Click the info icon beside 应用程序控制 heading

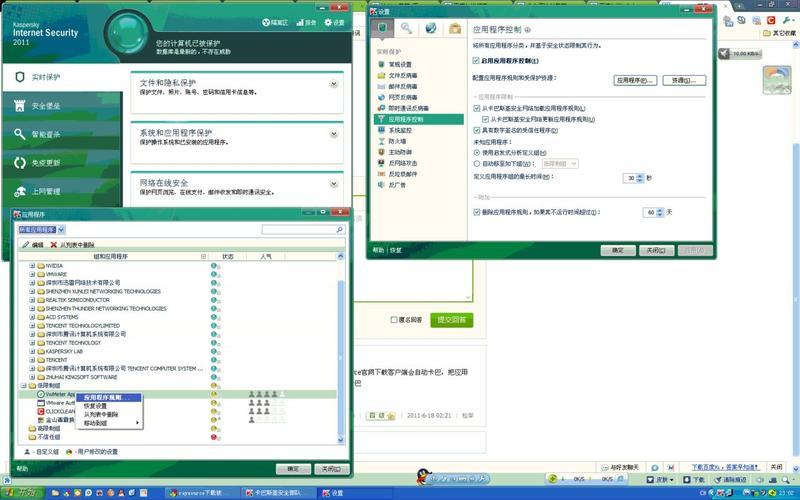tap(528, 30)
